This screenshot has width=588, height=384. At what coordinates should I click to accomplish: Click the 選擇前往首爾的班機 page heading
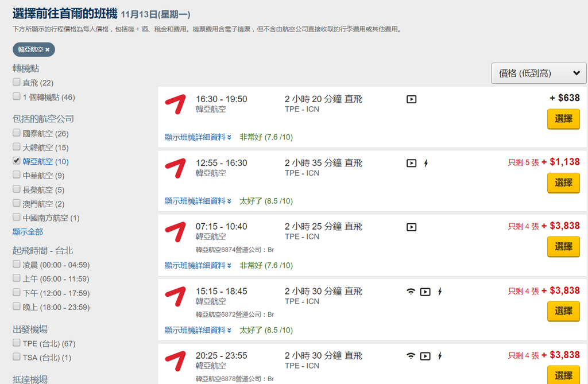click(65, 14)
